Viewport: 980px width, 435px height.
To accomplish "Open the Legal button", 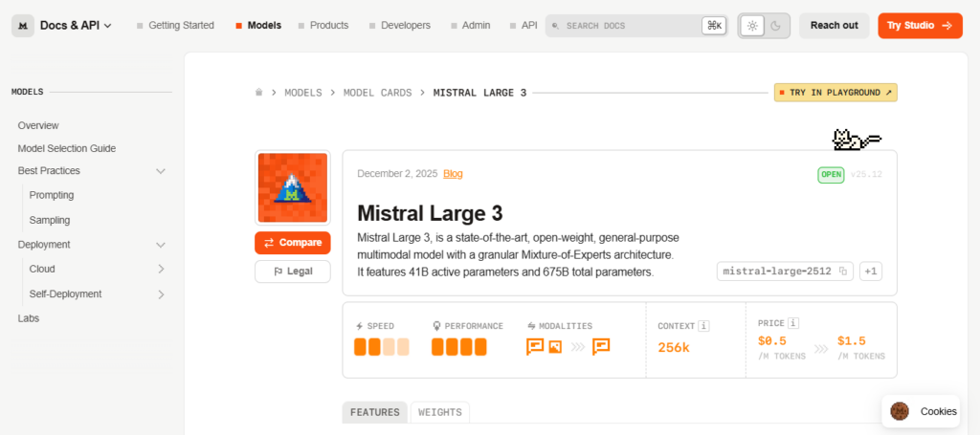I will pos(293,272).
